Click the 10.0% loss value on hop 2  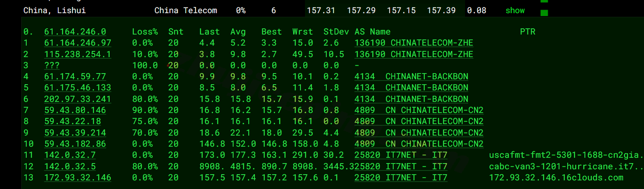[145, 54]
